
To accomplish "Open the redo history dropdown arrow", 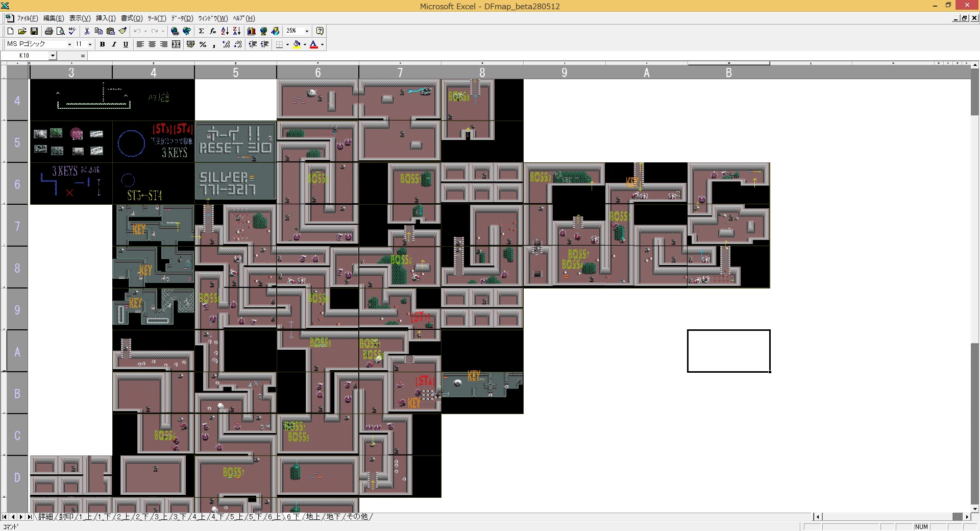I will tap(163, 31).
